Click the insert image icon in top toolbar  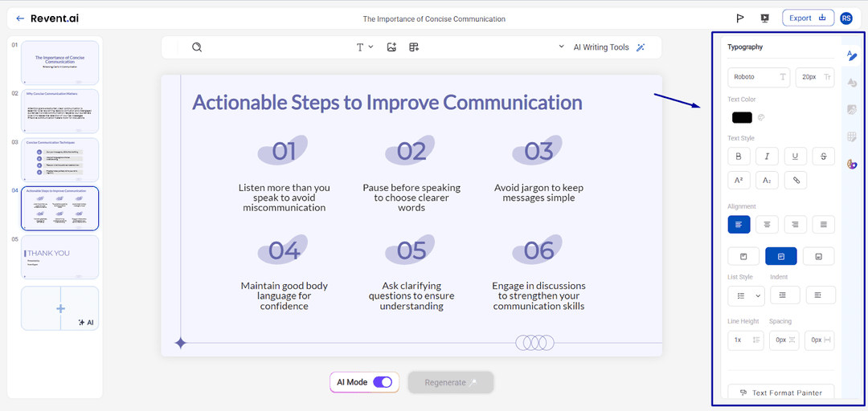[391, 47]
